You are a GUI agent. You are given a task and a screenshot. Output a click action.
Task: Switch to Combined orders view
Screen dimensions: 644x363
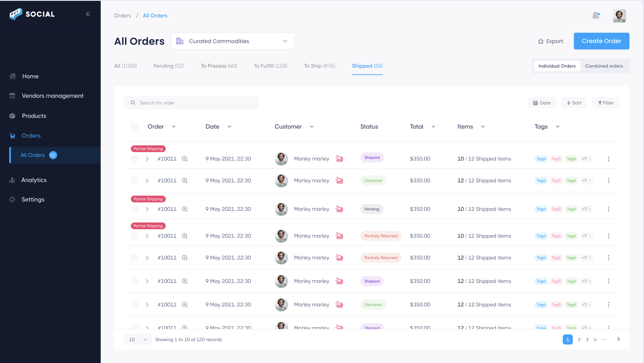pyautogui.click(x=604, y=66)
